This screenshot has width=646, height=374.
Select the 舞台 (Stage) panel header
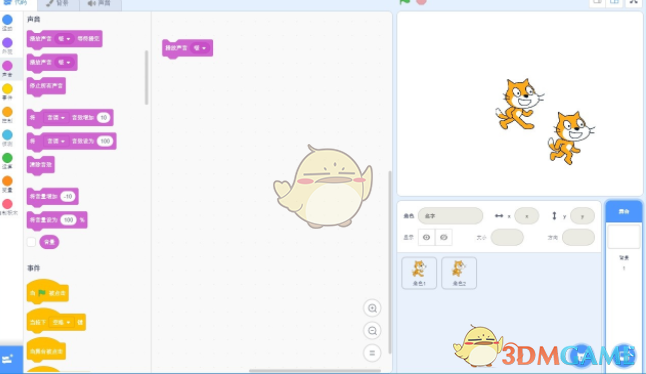click(624, 211)
